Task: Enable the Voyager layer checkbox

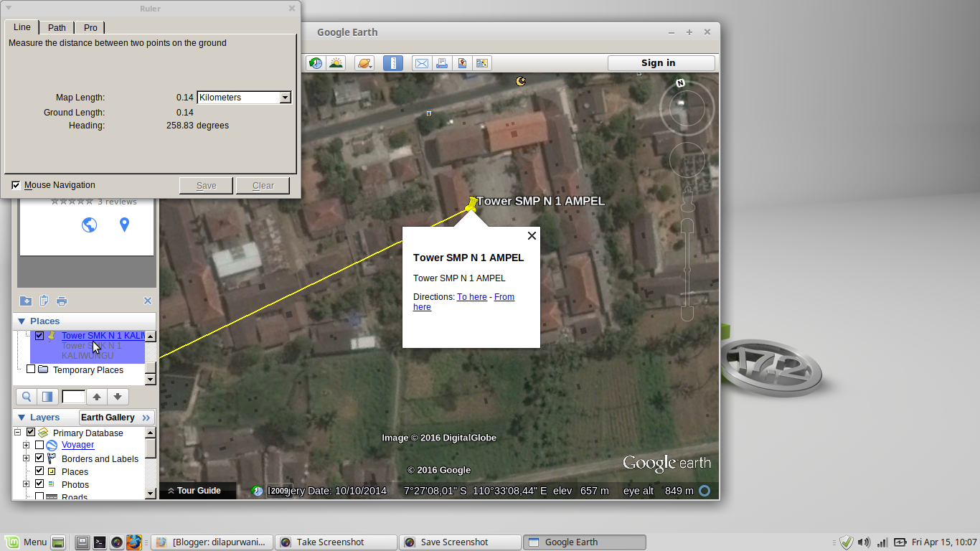Action: [39, 445]
